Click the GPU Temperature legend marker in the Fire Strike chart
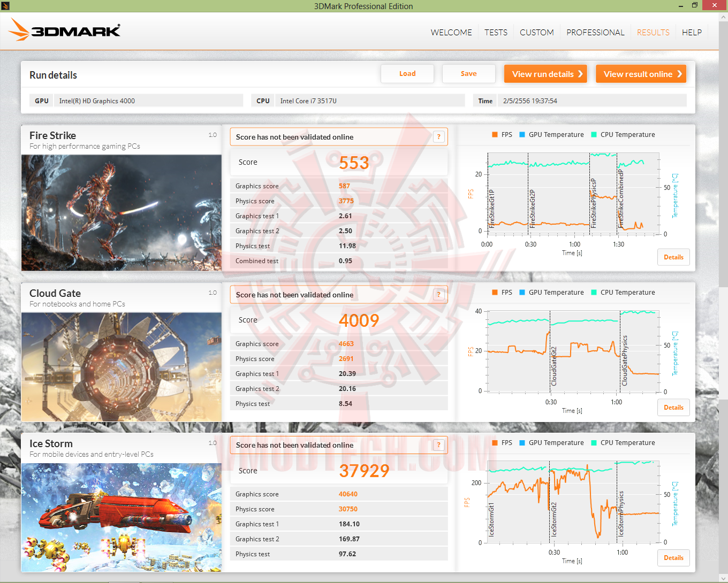Viewport: 728px width, 583px height. coord(522,135)
